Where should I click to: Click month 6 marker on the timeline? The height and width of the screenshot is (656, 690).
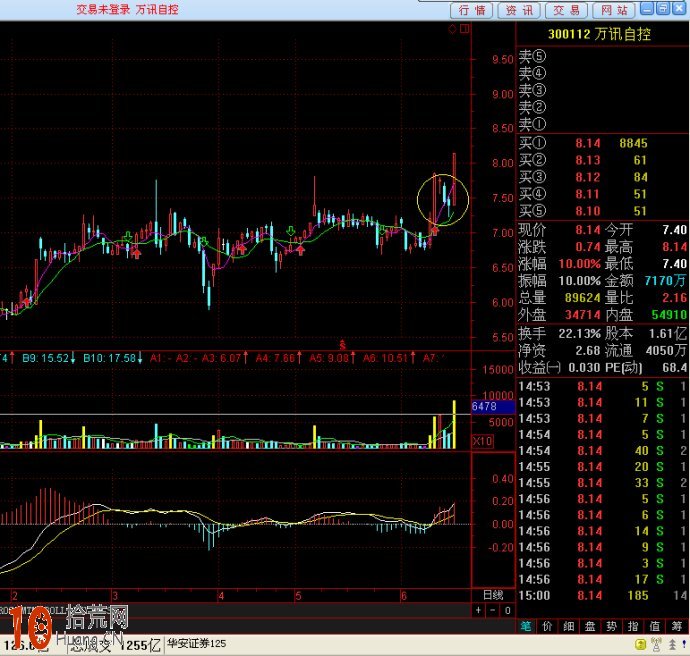pos(404,596)
